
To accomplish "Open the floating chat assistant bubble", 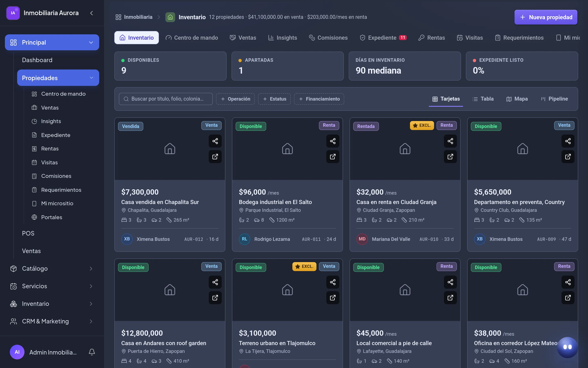I will pos(567,347).
